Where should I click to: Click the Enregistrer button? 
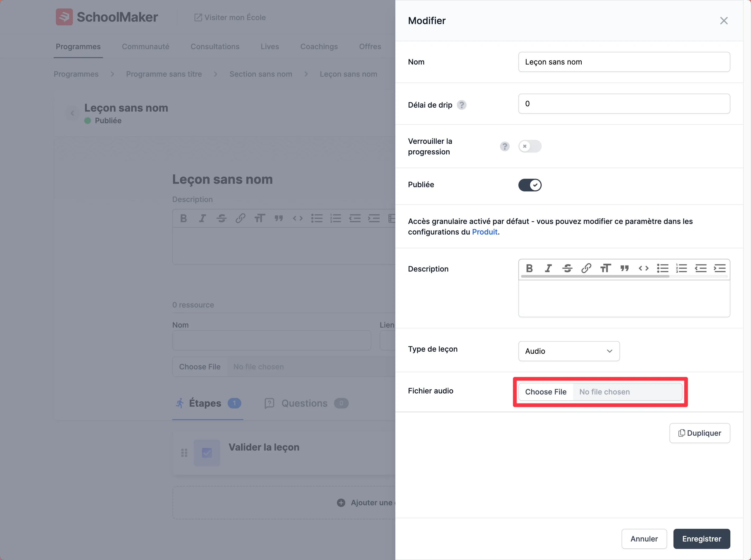click(702, 539)
